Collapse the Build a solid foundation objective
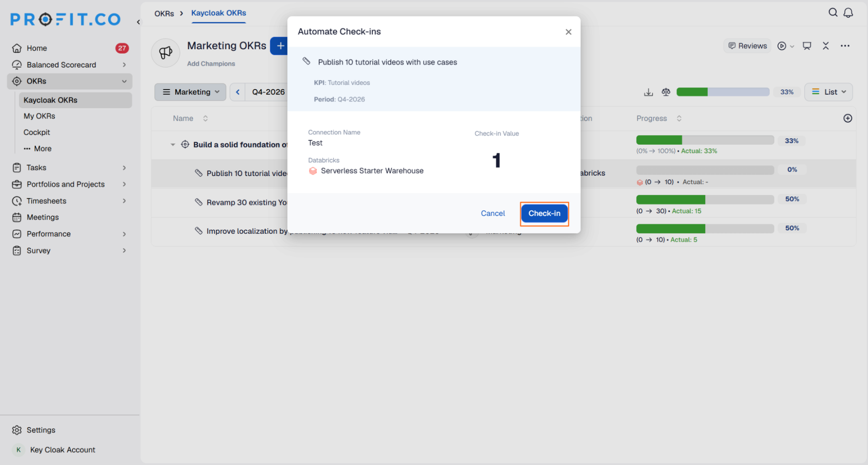 click(172, 145)
